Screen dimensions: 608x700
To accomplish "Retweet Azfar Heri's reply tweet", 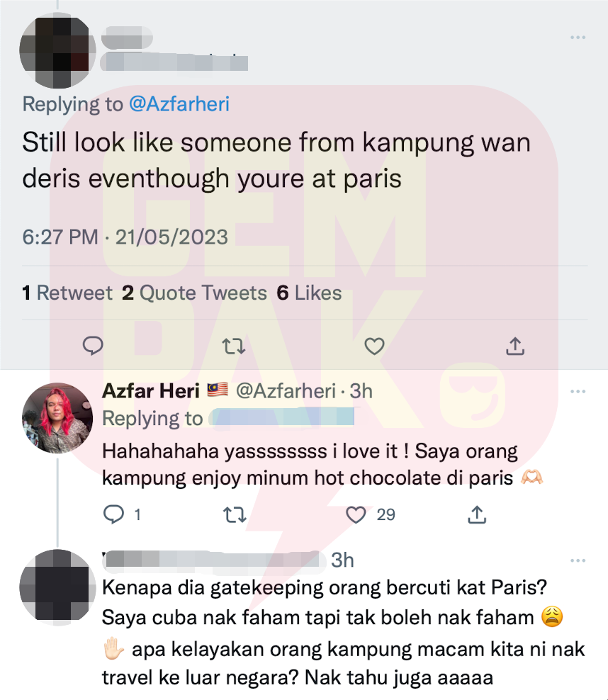I will pos(235,514).
